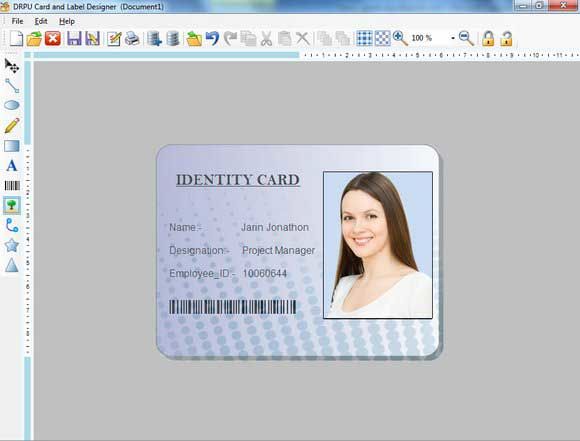Toggle the open padlock unlock icon

tap(506, 38)
